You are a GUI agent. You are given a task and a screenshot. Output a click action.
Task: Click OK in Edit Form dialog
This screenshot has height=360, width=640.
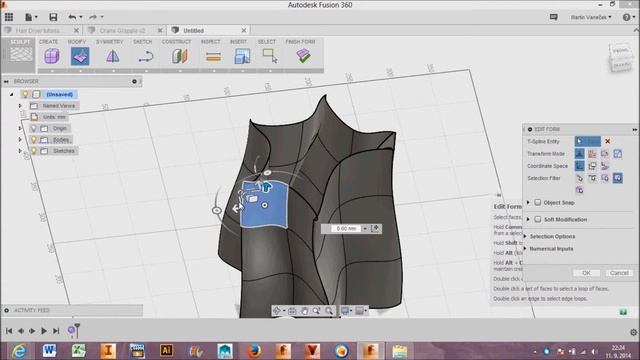pyautogui.click(x=586, y=273)
